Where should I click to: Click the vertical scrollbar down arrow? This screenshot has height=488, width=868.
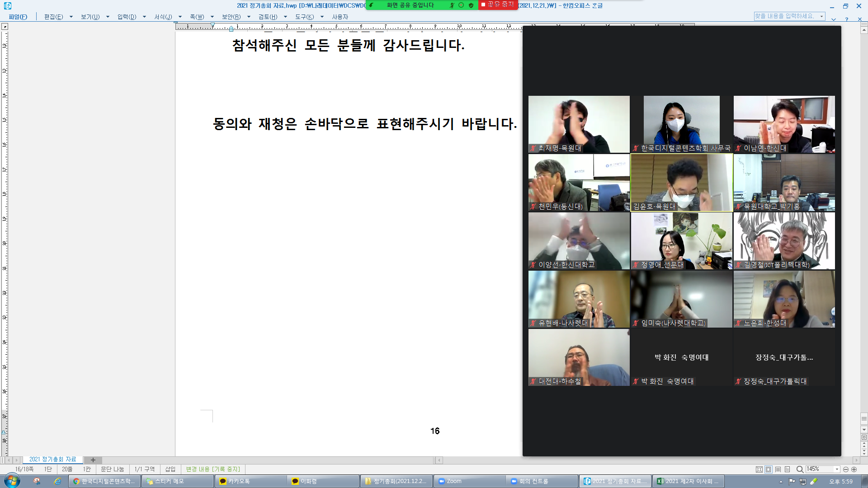[x=864, y=430]
